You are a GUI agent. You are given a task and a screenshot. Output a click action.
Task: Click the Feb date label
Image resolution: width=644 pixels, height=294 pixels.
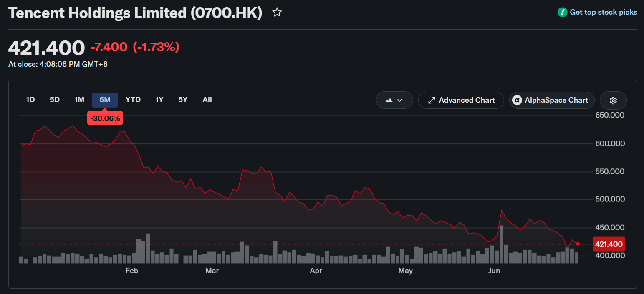point(131,271)
